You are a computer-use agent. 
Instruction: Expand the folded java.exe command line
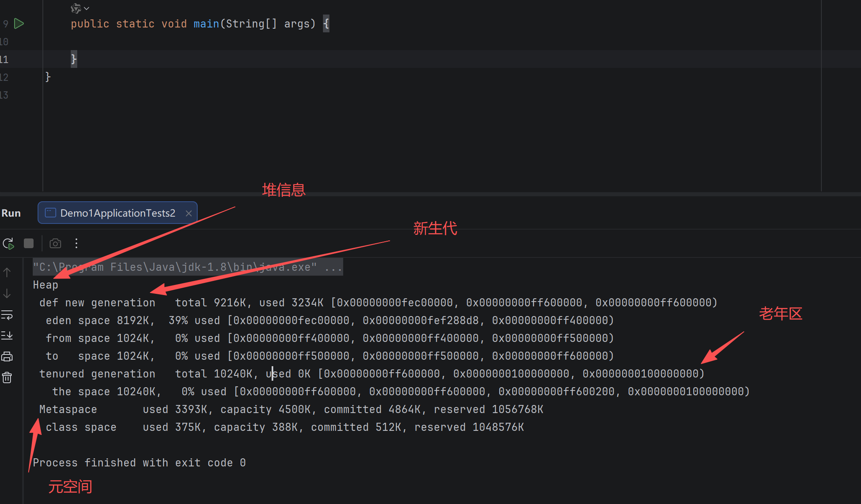[334, 267]
